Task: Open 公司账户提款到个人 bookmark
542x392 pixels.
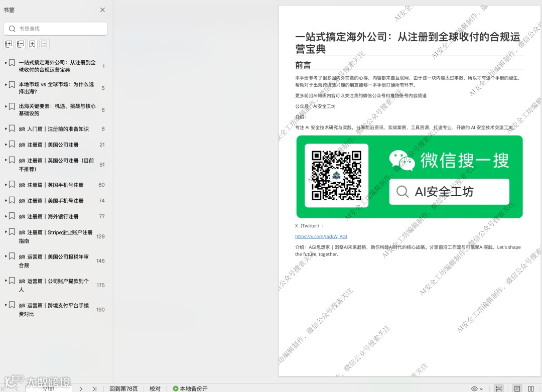Action: pos(54,285)
